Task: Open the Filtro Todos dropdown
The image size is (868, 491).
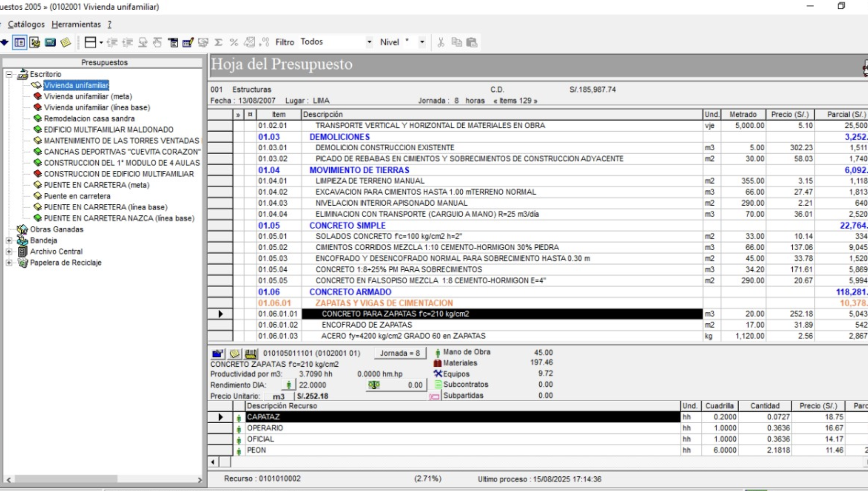Action: click(x=369, y=42)
